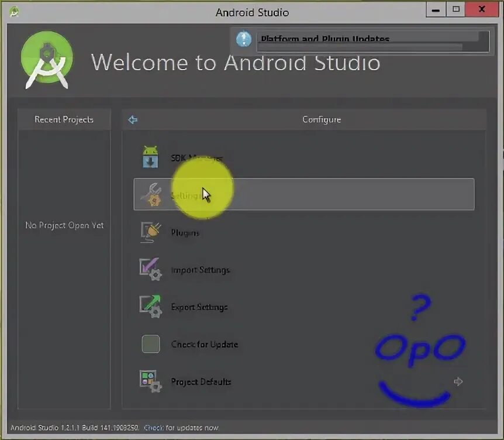
Task: Click the Import Settings icon
Action: point(150,270)
